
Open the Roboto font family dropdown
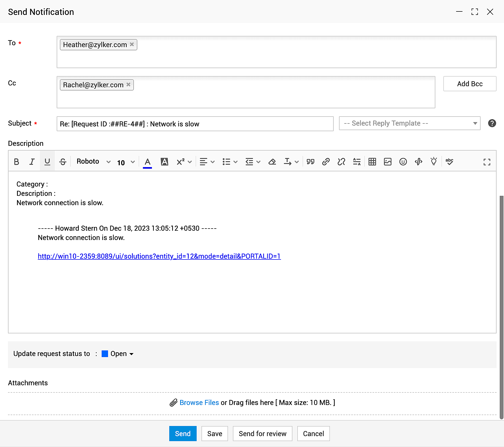(x=93, y=162)
